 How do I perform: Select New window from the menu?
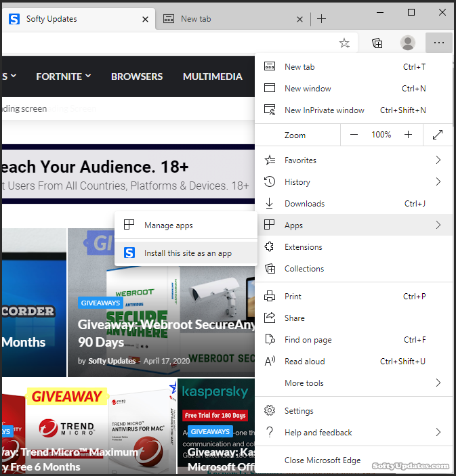point(354,88)
